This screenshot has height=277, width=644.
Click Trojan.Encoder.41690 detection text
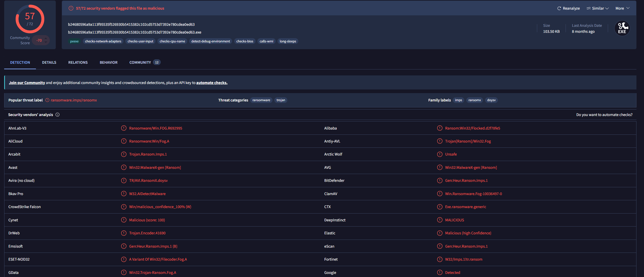tap(147, 233)
